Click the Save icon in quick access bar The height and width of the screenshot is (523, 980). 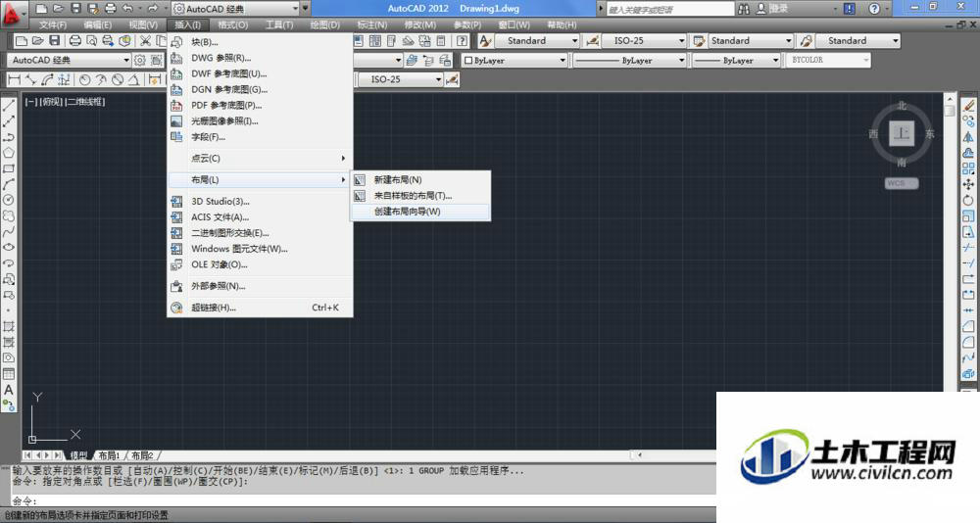tap(75, 8)
